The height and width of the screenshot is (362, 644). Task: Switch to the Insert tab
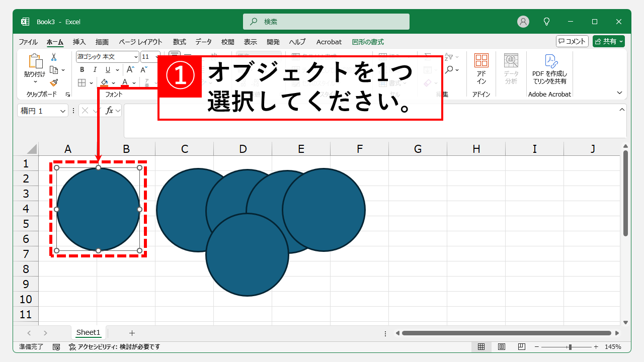[x=79, y=42]
